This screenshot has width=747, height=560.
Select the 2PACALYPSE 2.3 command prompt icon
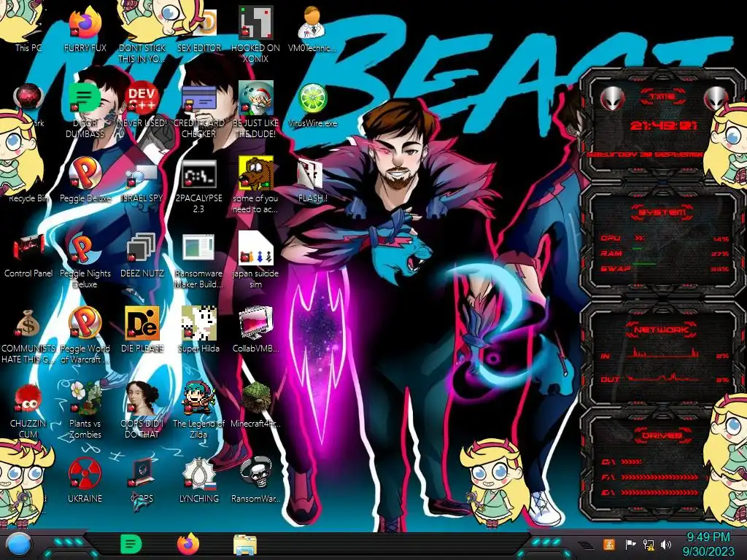point(198,186)
